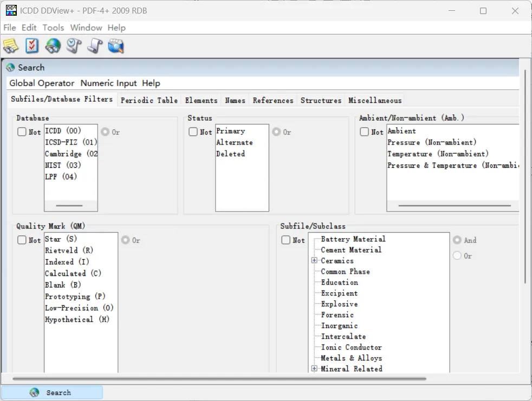This screenshot has width=532, height=401.
Task: Select Metals & Alloys subfile
Action: pyautogui.click(x=352, y=358)
